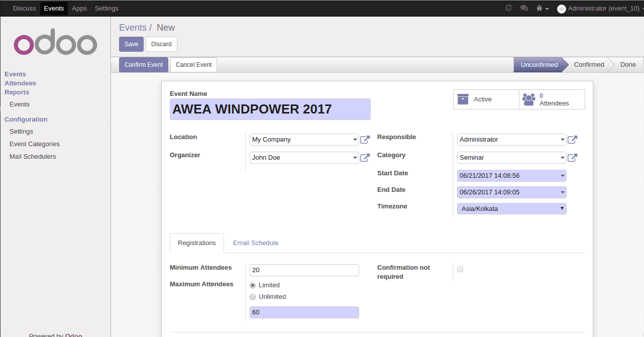Image resolution: width=644 pixels, height=337 pixels.
Task: Select the Confirmed status stage
Action: coord(589,65)
